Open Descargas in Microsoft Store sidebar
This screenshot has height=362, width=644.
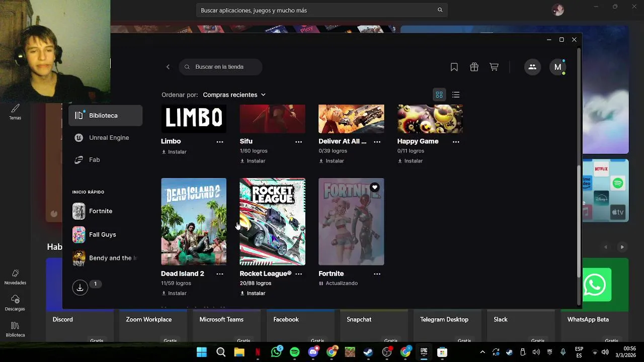(x=15, y=303)
